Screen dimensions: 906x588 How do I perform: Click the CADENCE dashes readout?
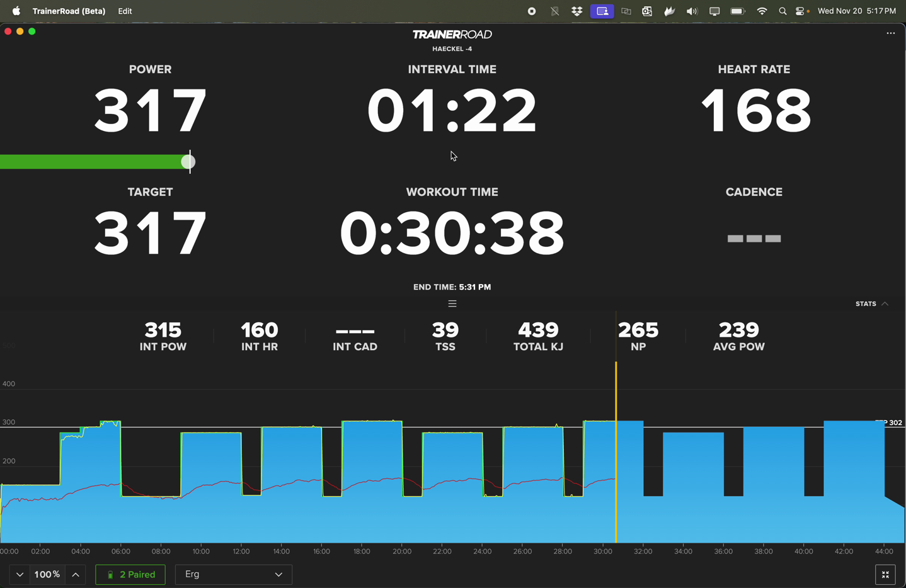pos(754,239)
